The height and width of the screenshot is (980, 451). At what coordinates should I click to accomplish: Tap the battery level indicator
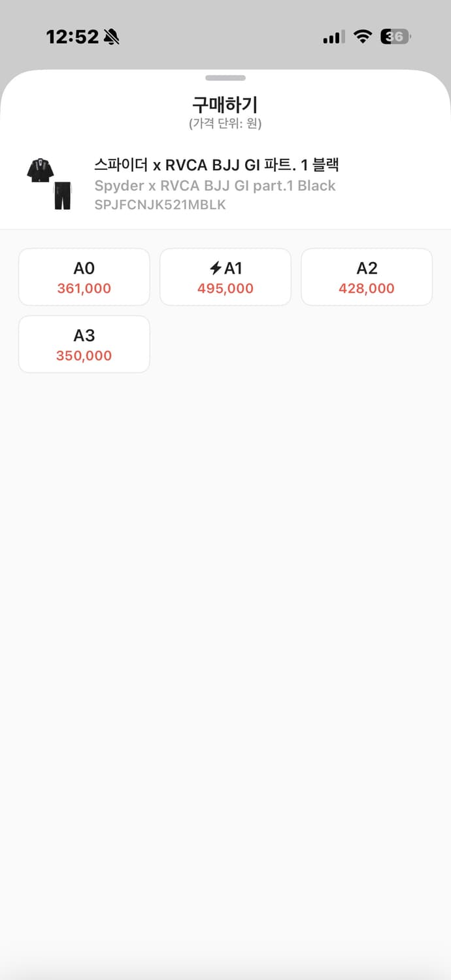point(395,37)
